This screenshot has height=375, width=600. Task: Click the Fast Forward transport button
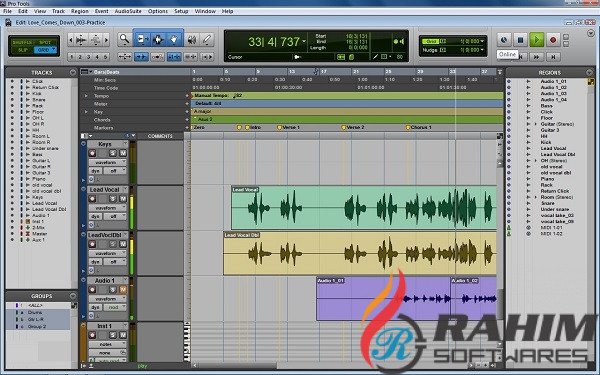pos(536,57)
